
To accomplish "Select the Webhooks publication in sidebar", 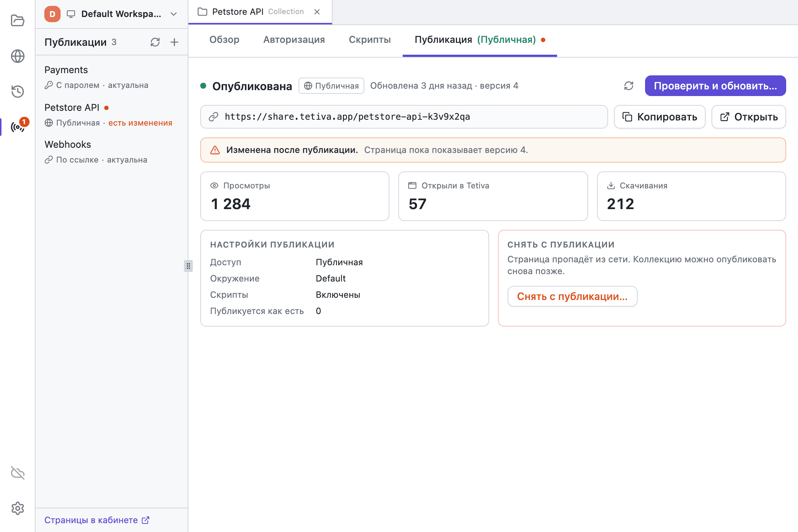I will pos(112,151).
